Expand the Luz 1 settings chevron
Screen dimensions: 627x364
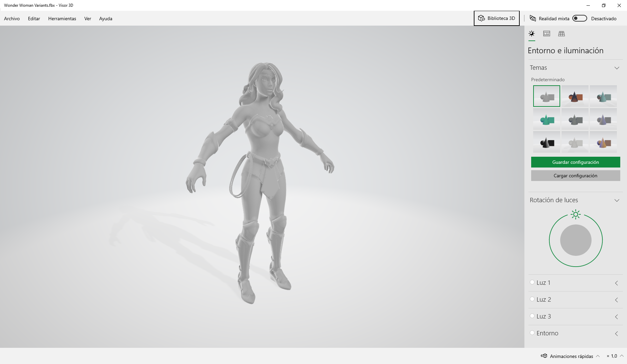pos(617,283)
